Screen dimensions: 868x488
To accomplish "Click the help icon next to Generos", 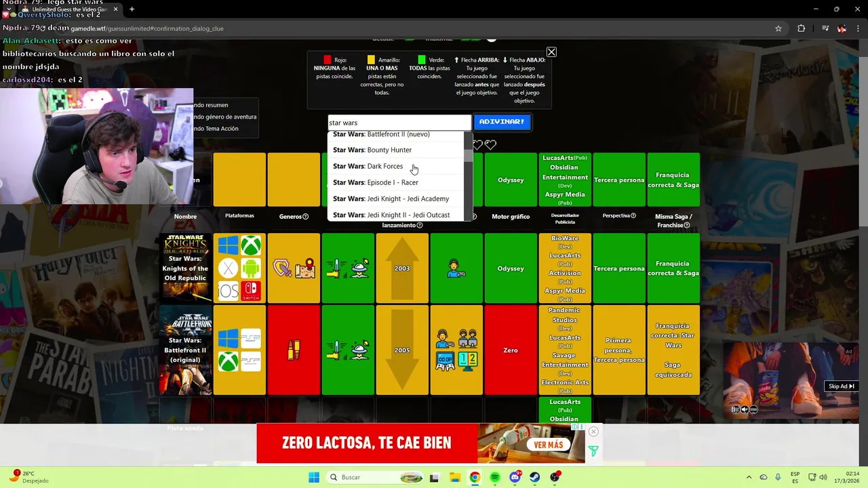I will click(x=305, y=217).
